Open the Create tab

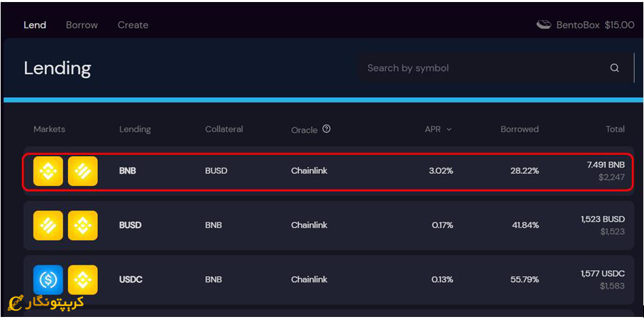point(132,25)
